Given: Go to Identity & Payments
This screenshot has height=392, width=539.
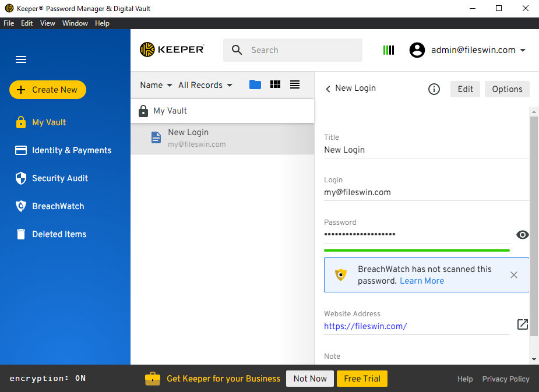Looking at the screenshot, I should 64,150.
